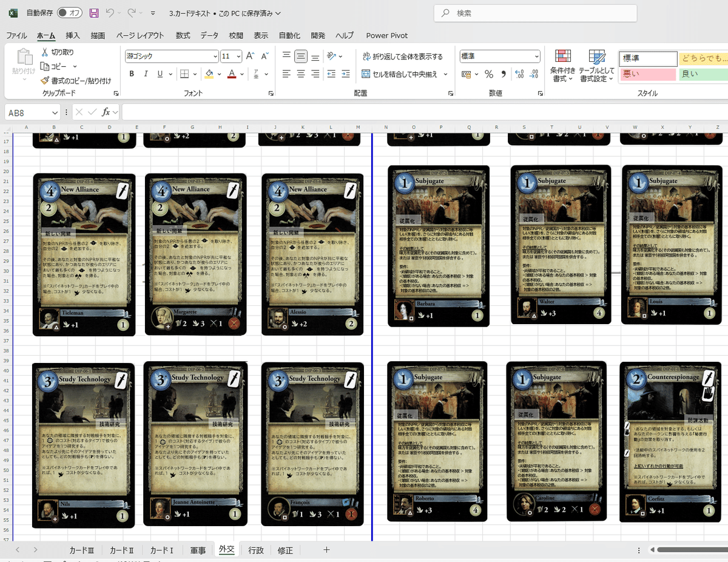This screenshot has width=728, height=562.
Task: Click the center horizontally icon
Action: click(x=301, y=74)
